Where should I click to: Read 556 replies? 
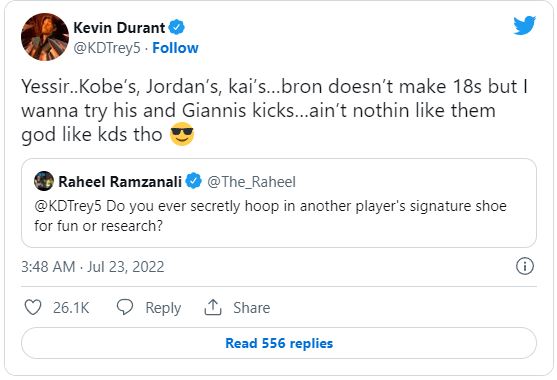click(x=279, y=343)
